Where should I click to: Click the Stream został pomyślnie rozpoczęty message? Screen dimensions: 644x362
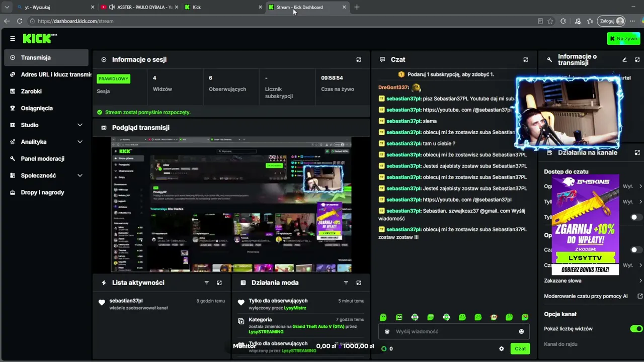[148, 112]
